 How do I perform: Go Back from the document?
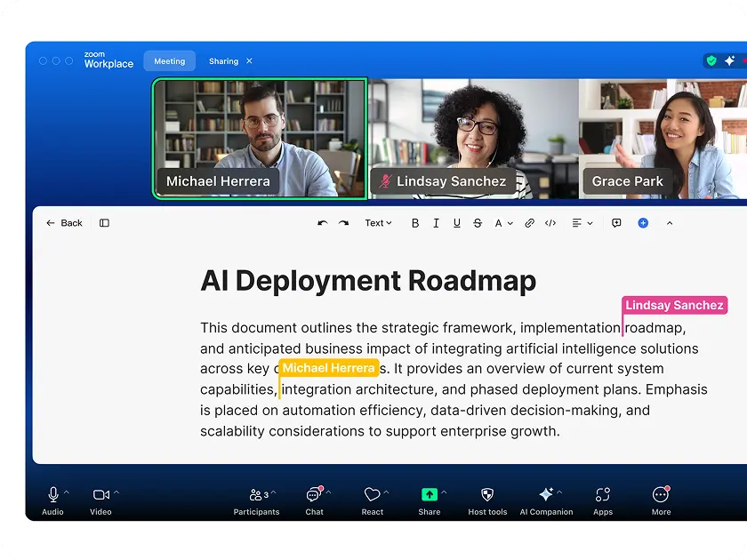64,223
